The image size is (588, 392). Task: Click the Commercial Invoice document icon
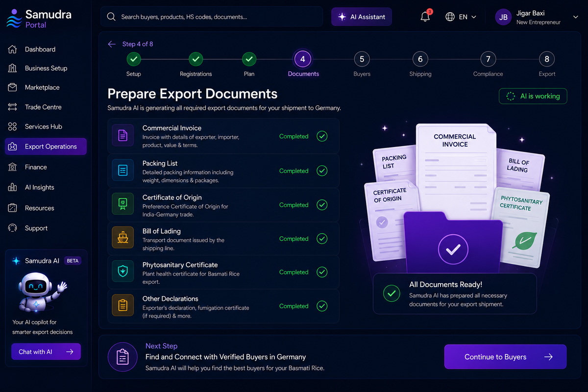click(123, 136)
